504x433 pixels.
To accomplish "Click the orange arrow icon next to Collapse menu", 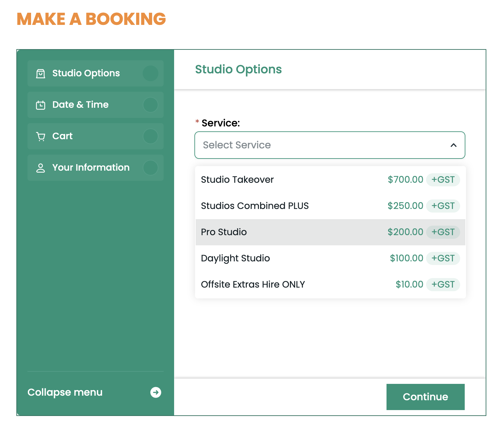I will [156, 392].
